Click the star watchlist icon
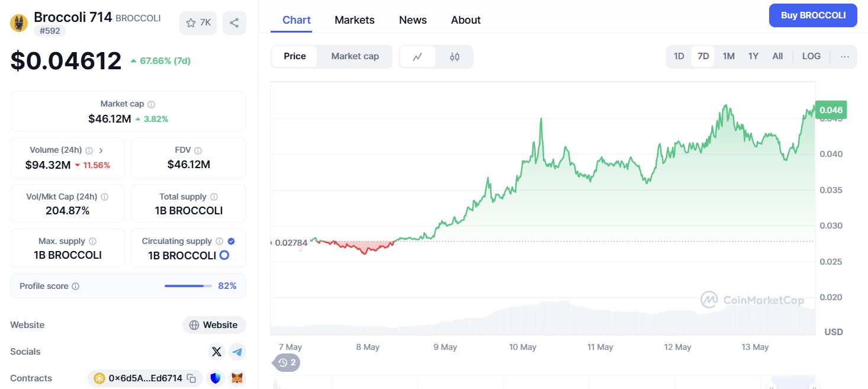 click(191, 23)
